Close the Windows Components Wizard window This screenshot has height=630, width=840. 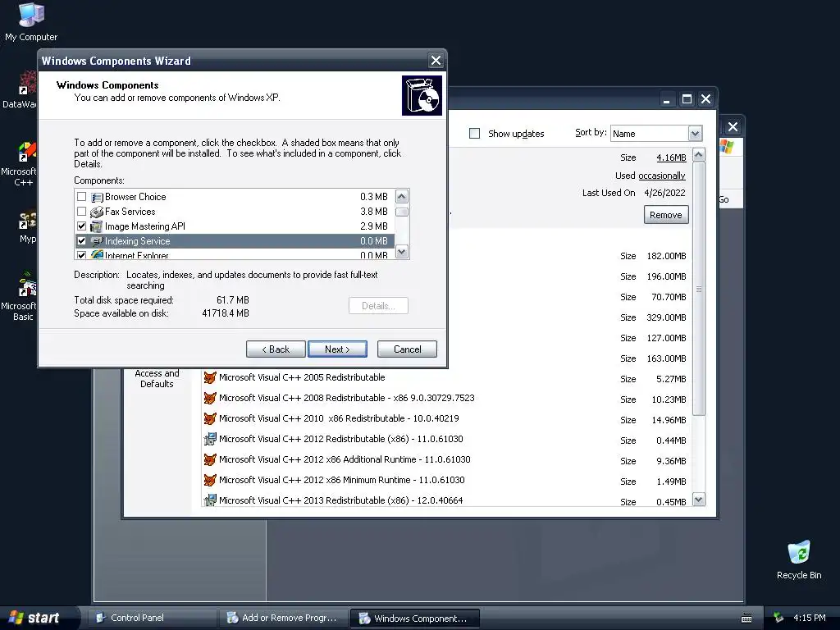tap(436, 61)
